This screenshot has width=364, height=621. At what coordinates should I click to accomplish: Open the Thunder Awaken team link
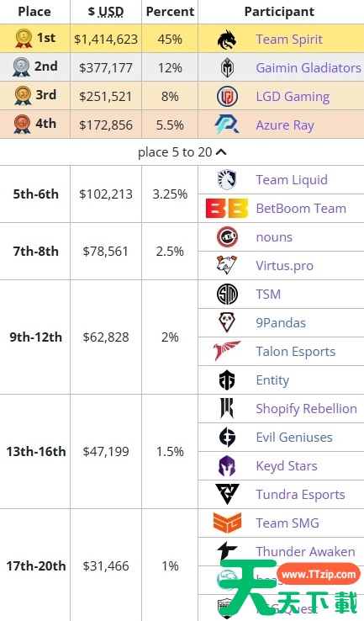[x=305, y=551]
